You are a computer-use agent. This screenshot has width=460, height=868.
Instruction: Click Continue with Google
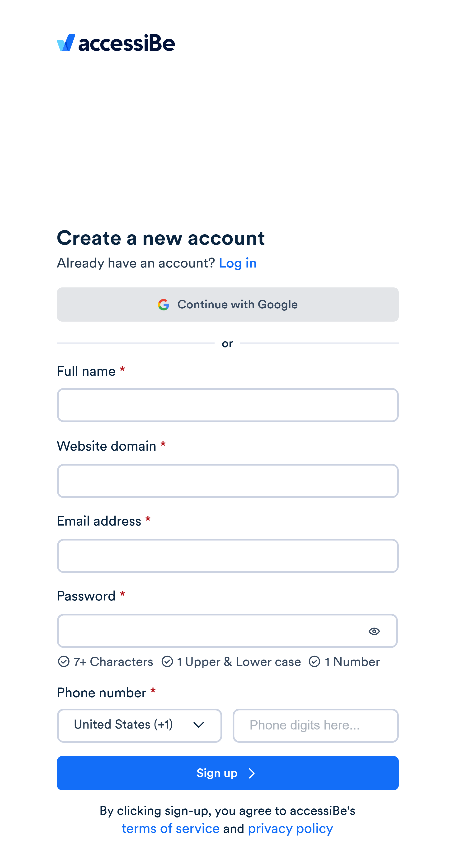click(228, 304)
